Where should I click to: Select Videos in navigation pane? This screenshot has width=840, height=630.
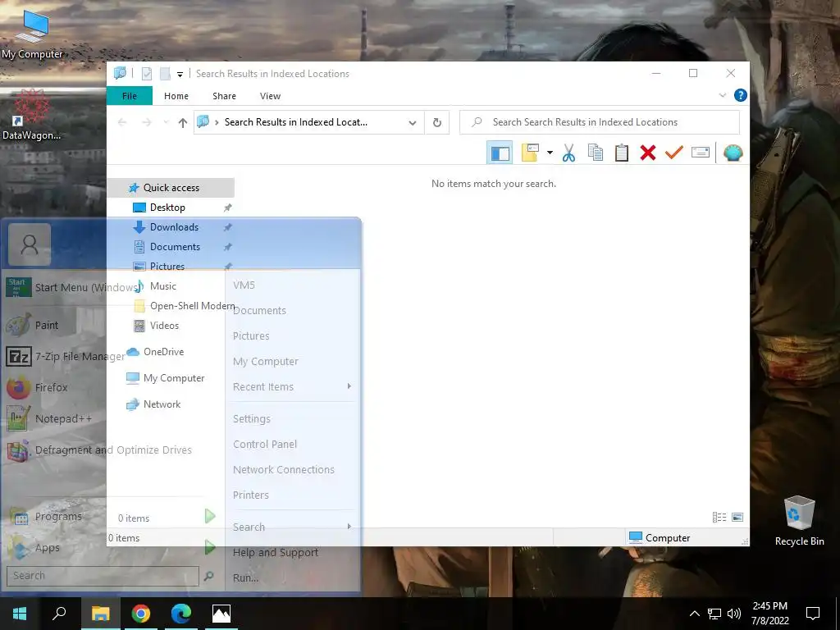[x=164, y=326]
